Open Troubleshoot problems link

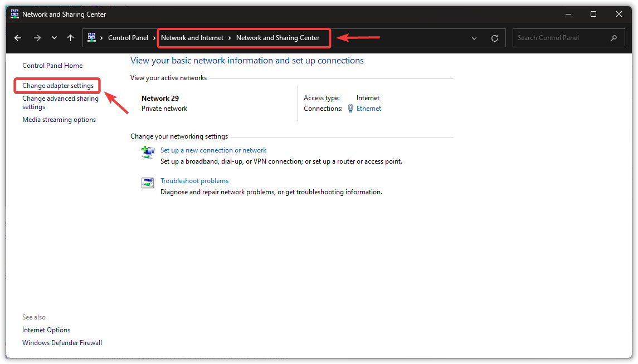[x=194, y=181]
